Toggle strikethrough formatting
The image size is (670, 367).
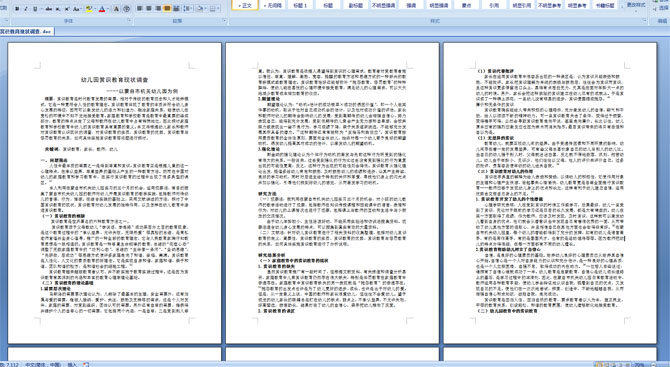49,9
